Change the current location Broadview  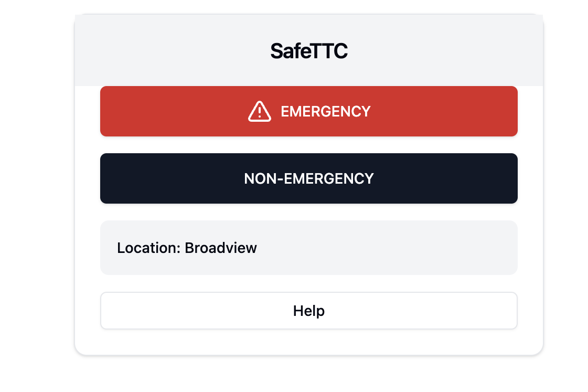point(308,248)
